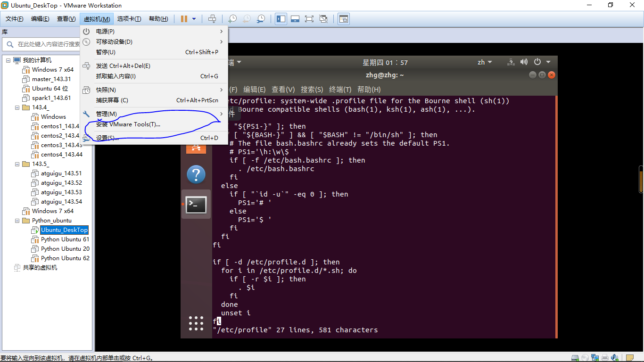Click the 星期四 01:57 clock in Ubuntu bar

click(x=385, y=62)
